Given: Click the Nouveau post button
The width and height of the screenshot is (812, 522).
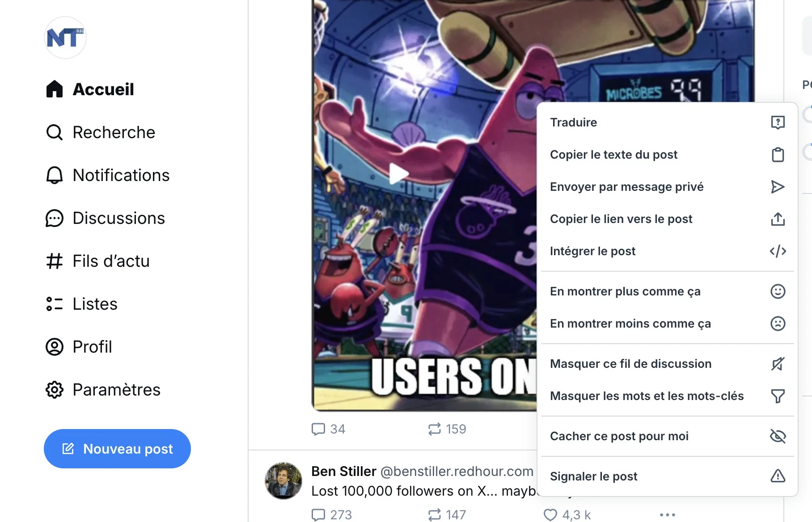Looking at the screenshot, I should 117,449.
